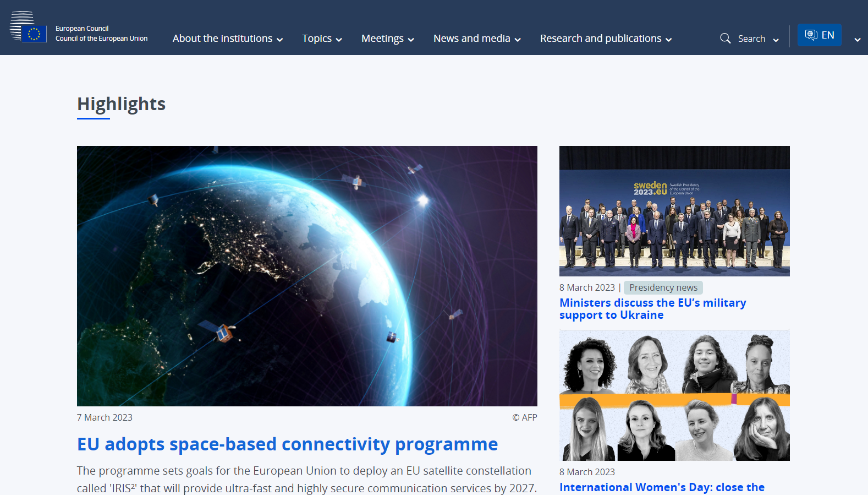The height and width of the screenshot is (495, 868).
Task: Expand the chevron next to News and media
Action: click(518, 40)
